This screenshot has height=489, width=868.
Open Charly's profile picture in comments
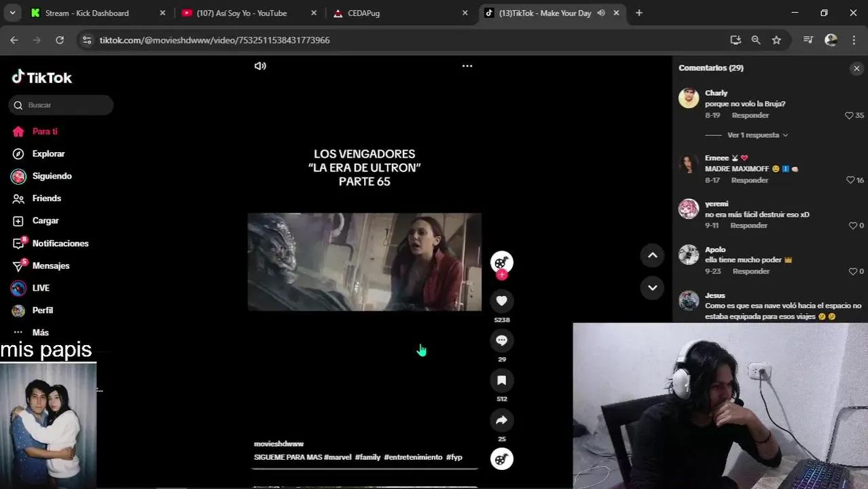(689, 98)
